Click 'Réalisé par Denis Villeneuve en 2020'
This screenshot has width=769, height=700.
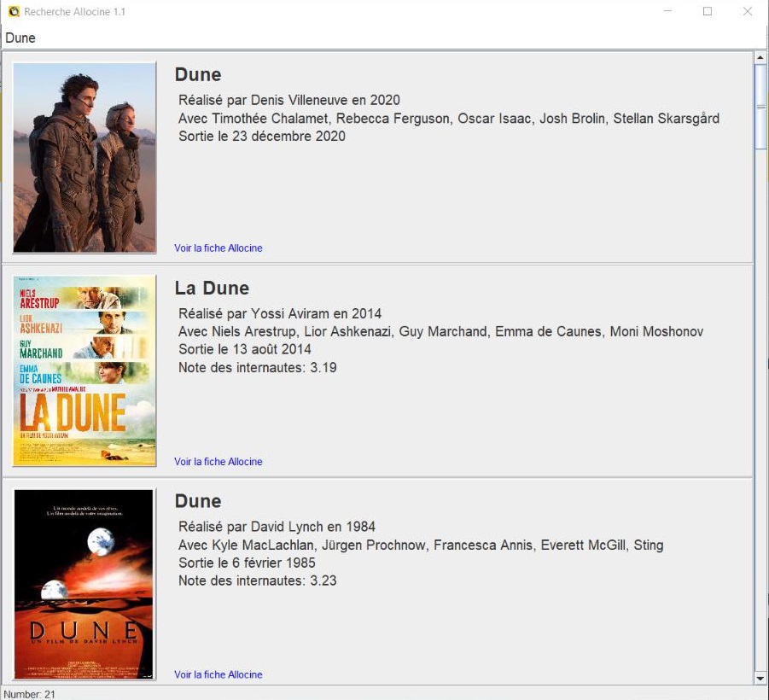[x=288, y=100]
